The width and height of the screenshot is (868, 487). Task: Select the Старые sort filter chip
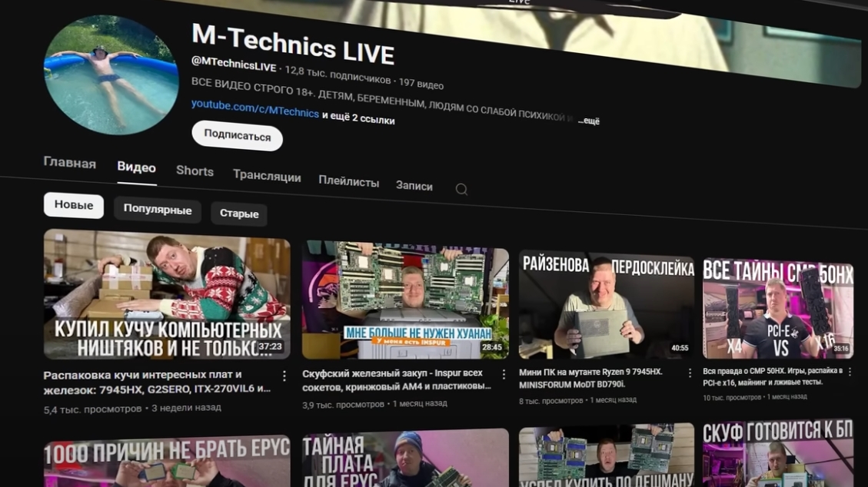[239, 214]
